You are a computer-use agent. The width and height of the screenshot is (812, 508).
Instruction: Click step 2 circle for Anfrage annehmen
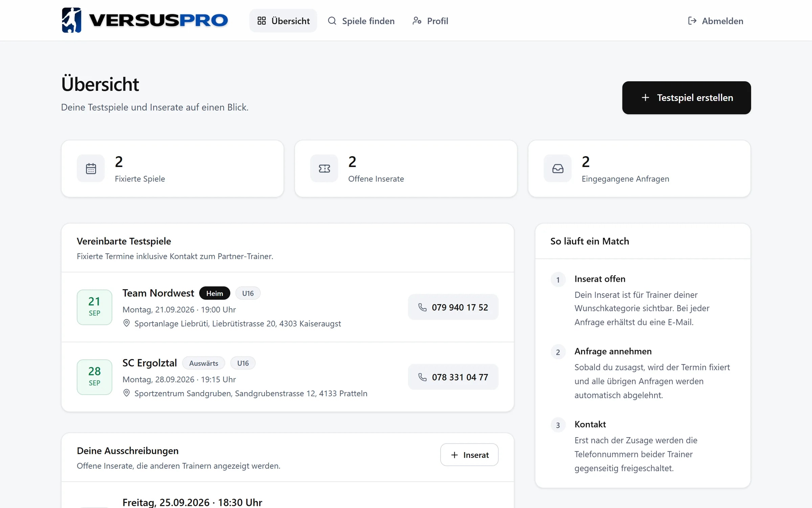558,352
